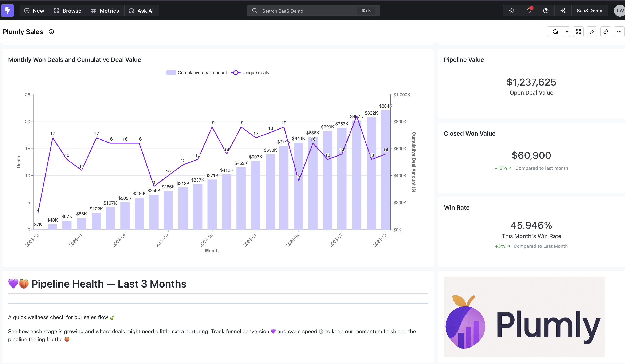Open the notifications bell
The image size is (625, 364).
(528, 11)
